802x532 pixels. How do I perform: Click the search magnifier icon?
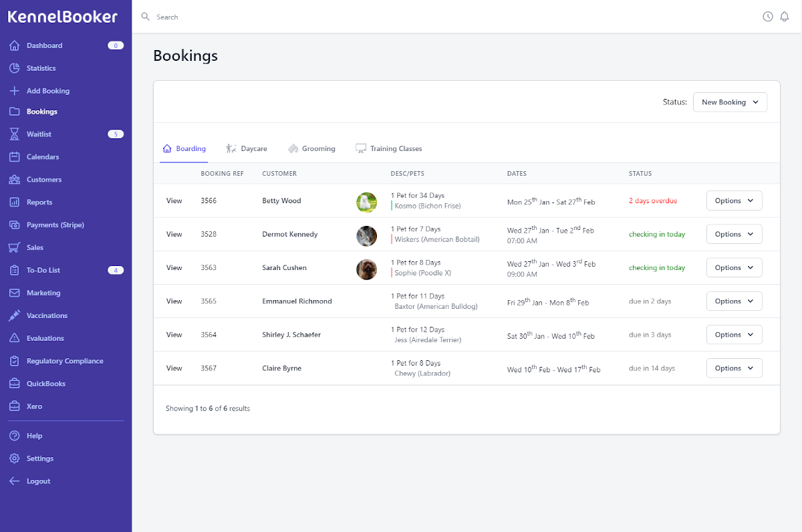[x=146, y=17]
